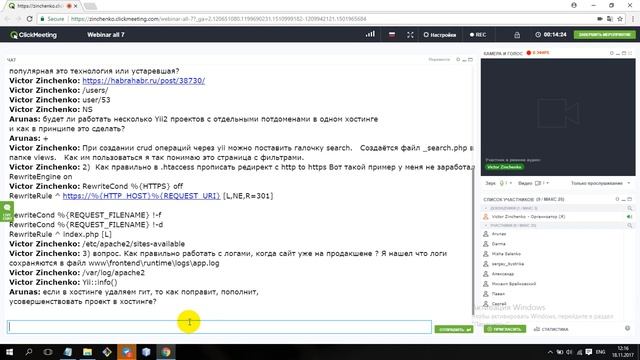
Task: Select attendee Павел in the list
Action: coord(498,294)
